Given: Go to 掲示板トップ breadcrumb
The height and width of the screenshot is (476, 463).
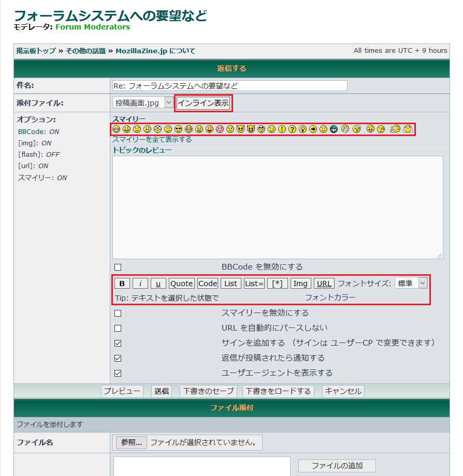Looking at the screenshot, I should point(36,51).
